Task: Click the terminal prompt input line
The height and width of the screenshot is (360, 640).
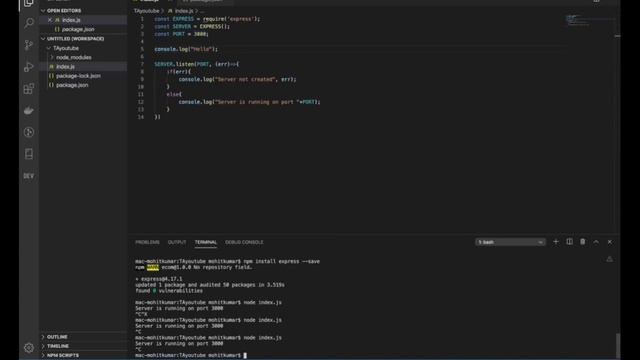Action: point(191,355)
